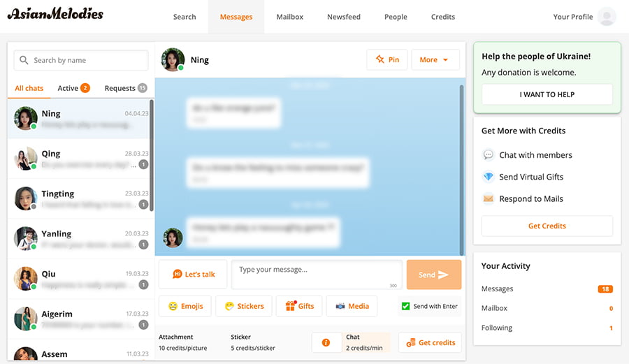This screenshot has height=364, width=629.
Task: Click the 18 messages count badge
Action: coord(605,289)
